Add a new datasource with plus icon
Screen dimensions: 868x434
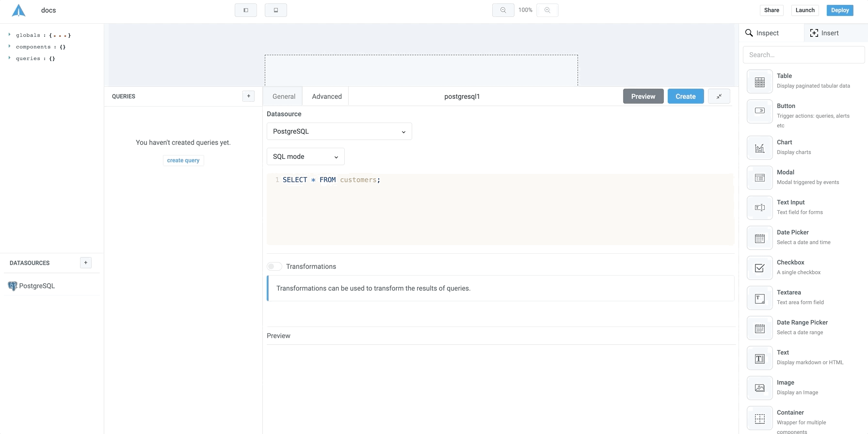tap(85, 263)
